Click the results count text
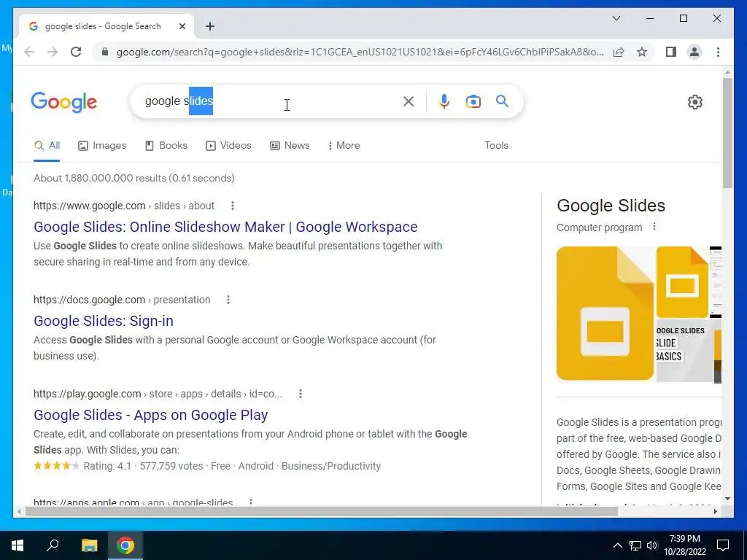747x560 pixels. [134, 178]
